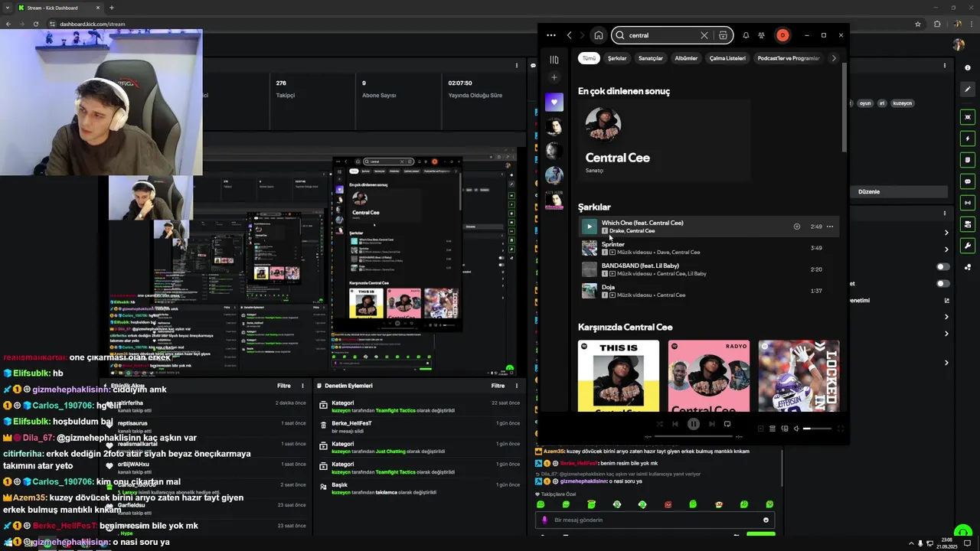The image size is (980, 551).
Task: Toggle second switch in Kick settings panel
Action: [x=943, y=284]
